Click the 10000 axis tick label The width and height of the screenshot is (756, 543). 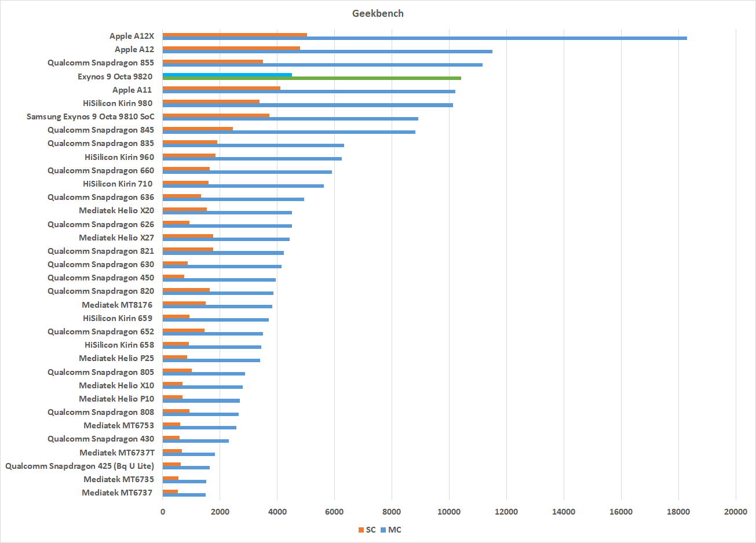pos(449,512)
